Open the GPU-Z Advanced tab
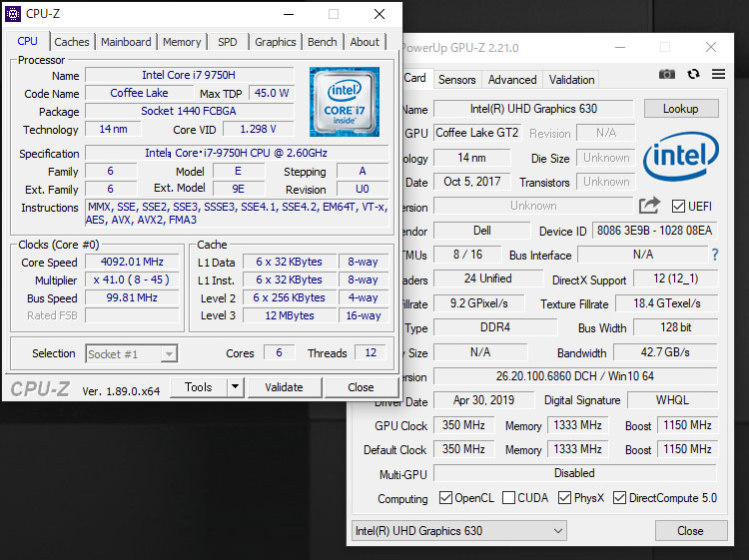The height and width of the screenshot is (560, 749). pos(512,80)
